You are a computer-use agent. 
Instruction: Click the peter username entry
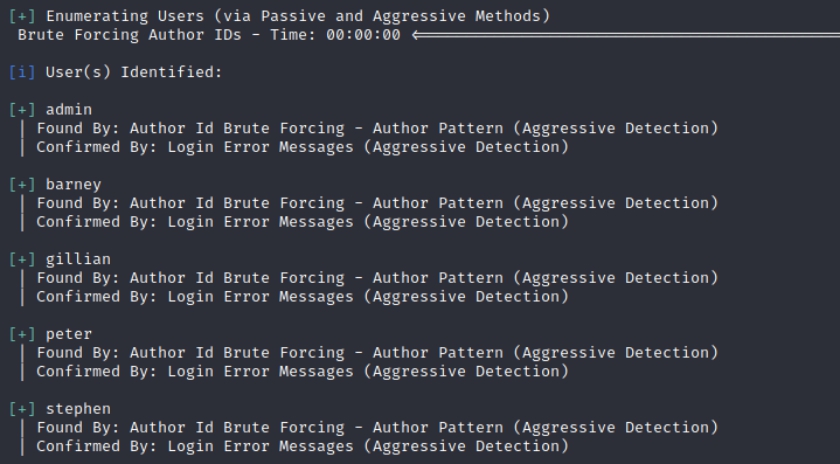point(69,334)
